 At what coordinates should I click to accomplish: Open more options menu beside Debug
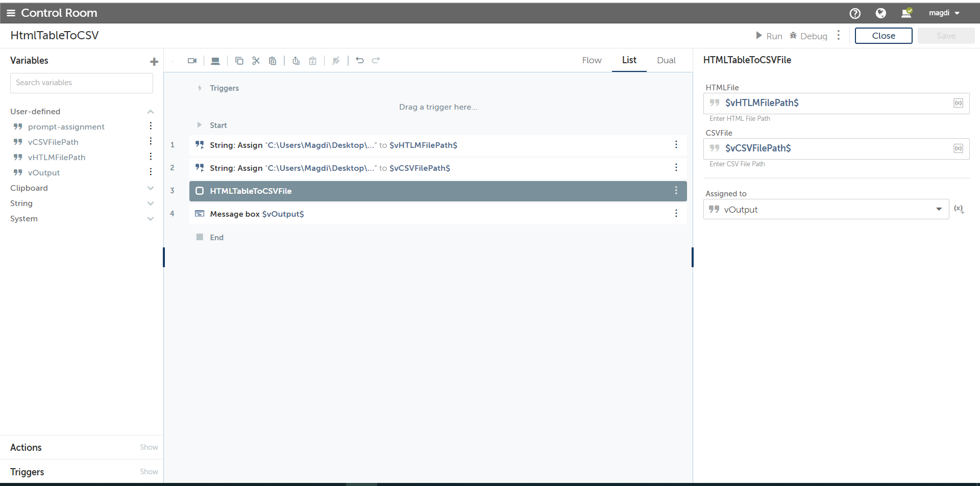point(839,35)
